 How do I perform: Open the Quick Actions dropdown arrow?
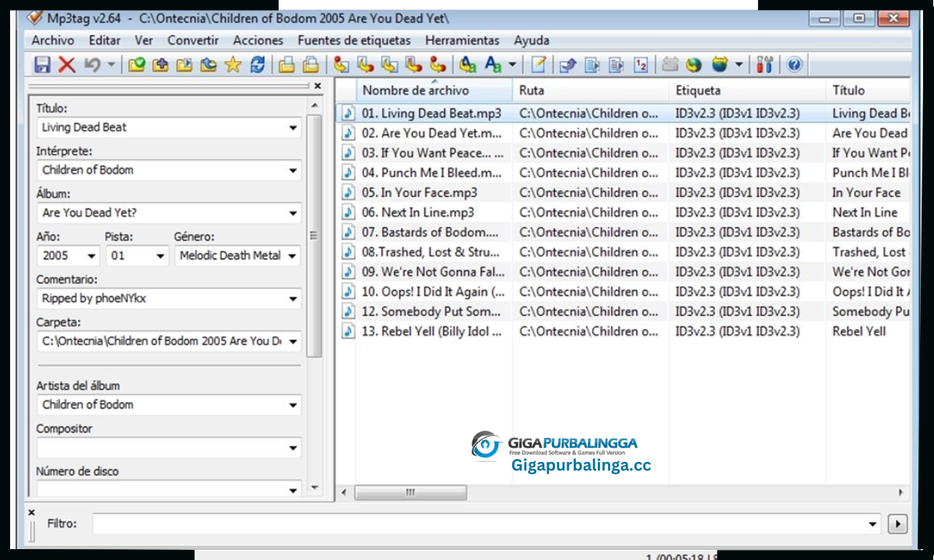coord(512,65)
